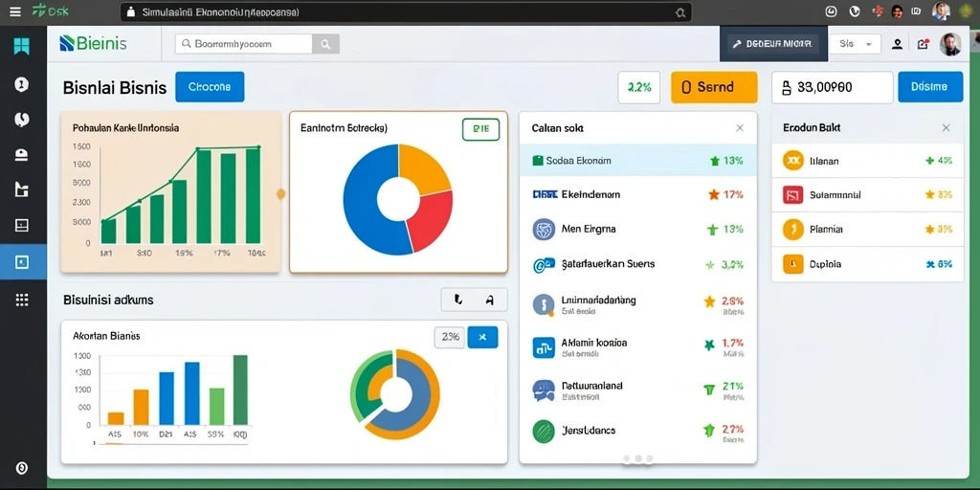The height and width of the screenshot is (490, 980).
Task: Click the yellow star beside 2.6%
Action: click(709, 301)
